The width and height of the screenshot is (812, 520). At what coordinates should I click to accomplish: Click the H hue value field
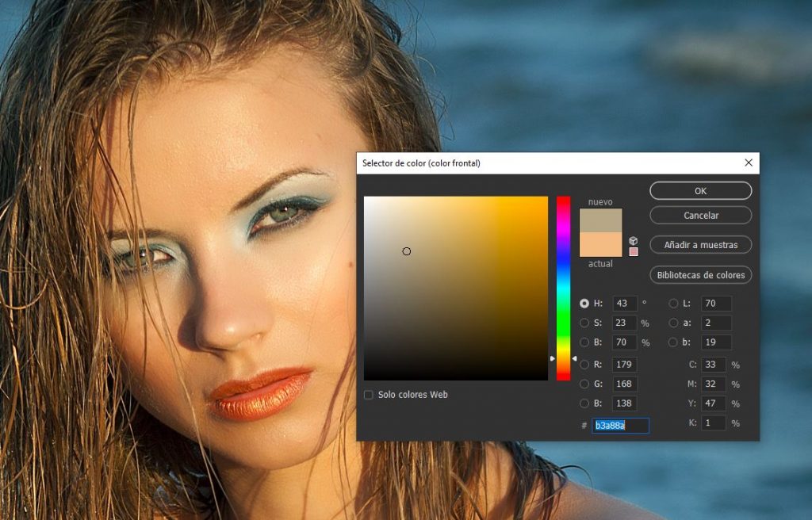click(625, 303)
